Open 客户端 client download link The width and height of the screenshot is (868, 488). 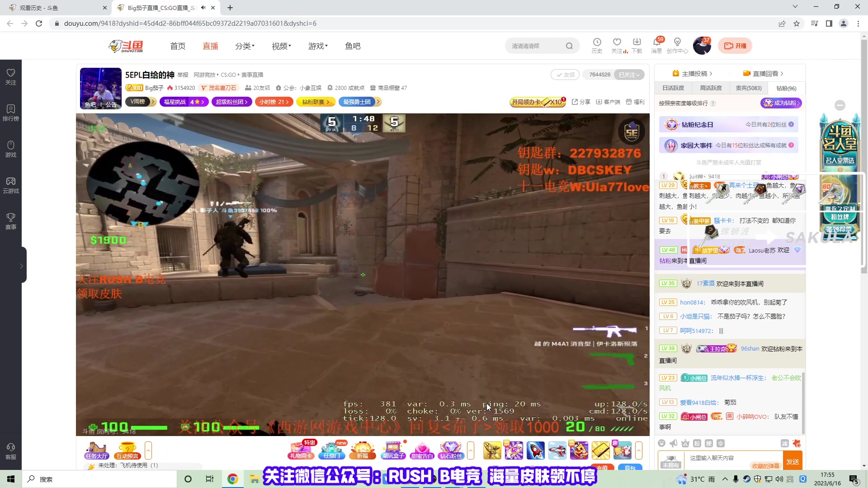[x=608, y=102]
